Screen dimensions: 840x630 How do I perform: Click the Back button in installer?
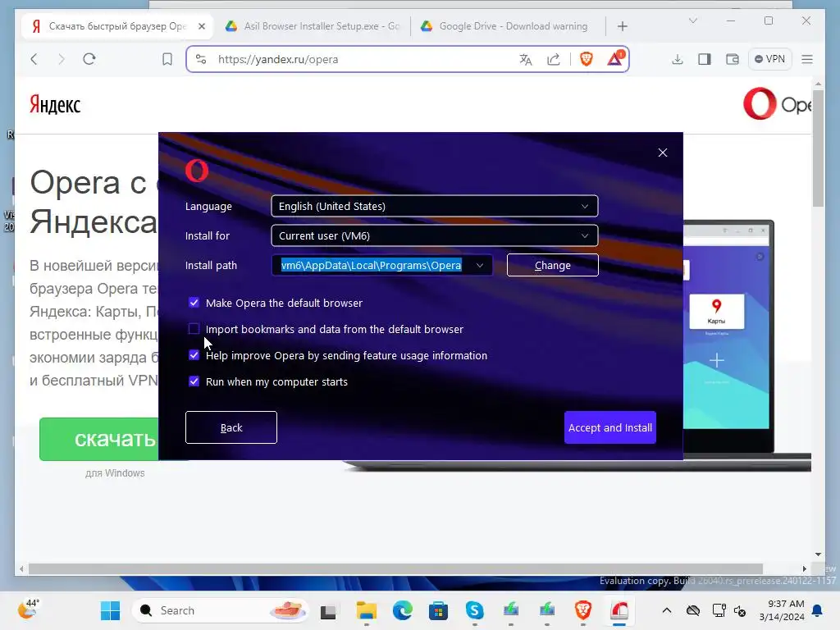231,427
